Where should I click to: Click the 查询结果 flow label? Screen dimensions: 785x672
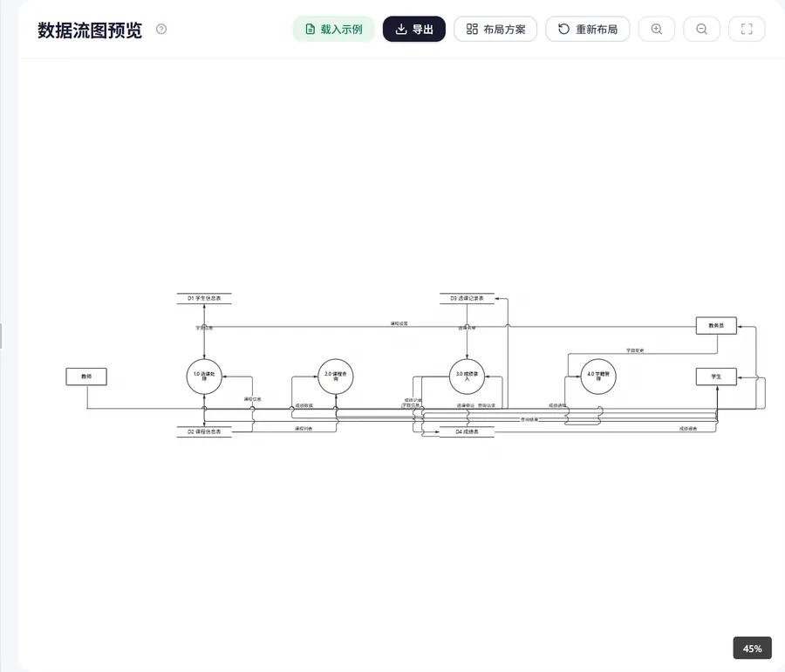529,419
